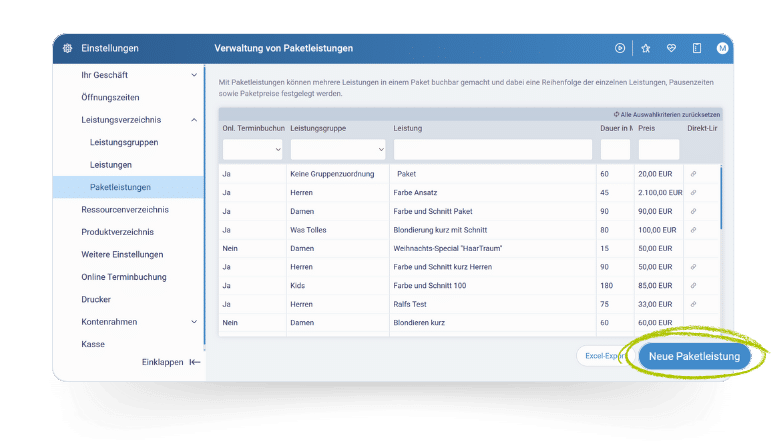
Task: Click the 2.100,00 EUR price cell
Action: pyautogui.click(x=660, y=193)
